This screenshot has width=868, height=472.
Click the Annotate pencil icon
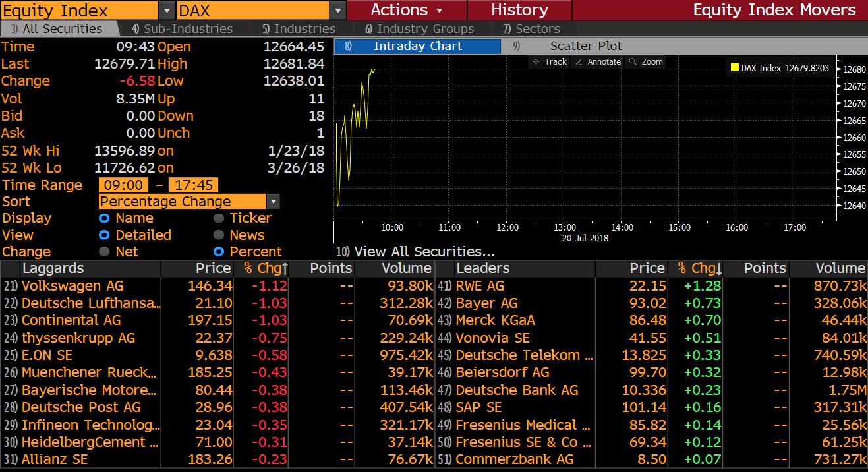click(579, 62)
